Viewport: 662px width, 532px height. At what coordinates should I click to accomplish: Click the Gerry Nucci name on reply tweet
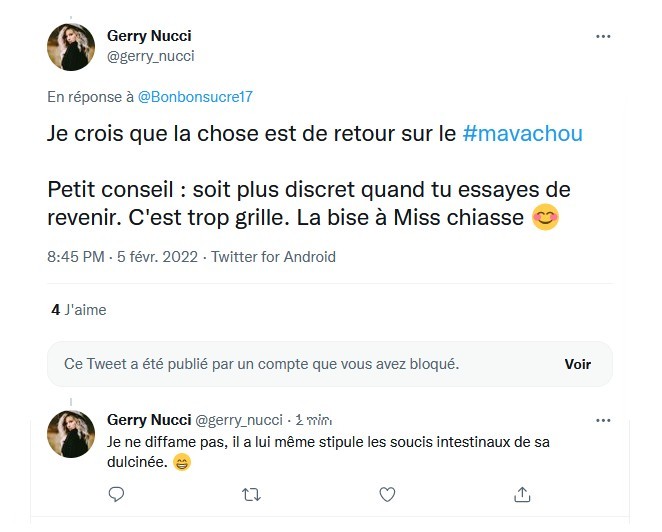tap(147, 419)
